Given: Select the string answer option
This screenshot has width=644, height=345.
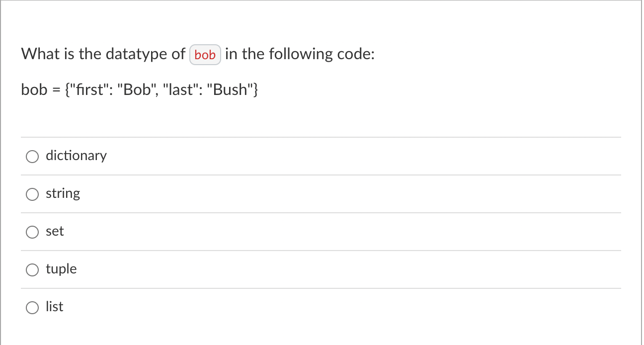Looking at the screenshot, I should (x=32, y=194).
